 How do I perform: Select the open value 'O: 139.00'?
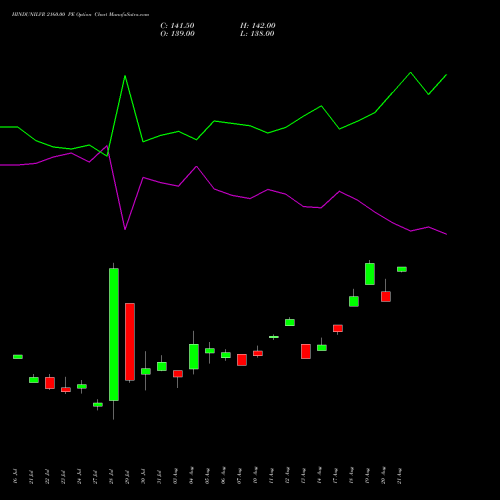pos(177,34)
